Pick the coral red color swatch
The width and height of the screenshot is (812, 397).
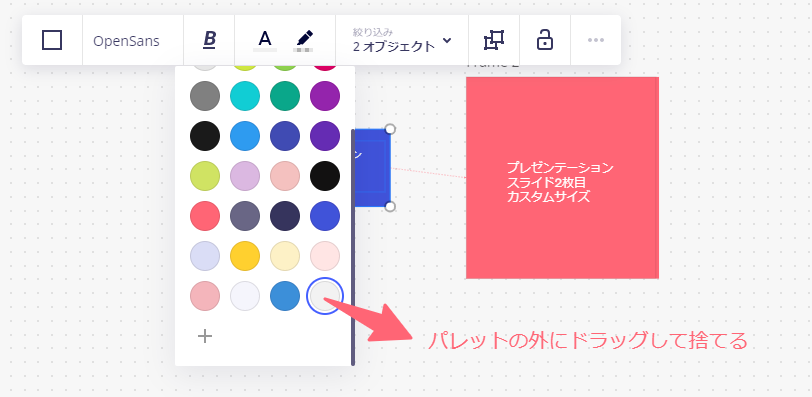point(205,216)
